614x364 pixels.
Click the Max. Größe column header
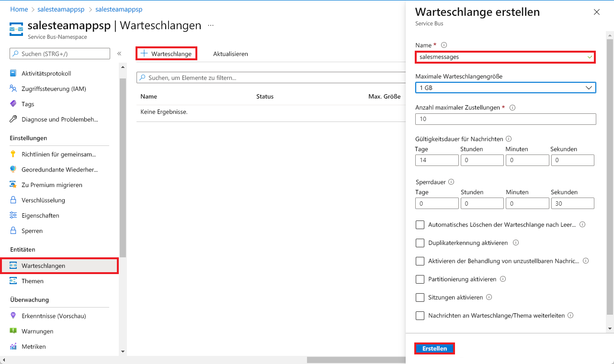[384, 97]
